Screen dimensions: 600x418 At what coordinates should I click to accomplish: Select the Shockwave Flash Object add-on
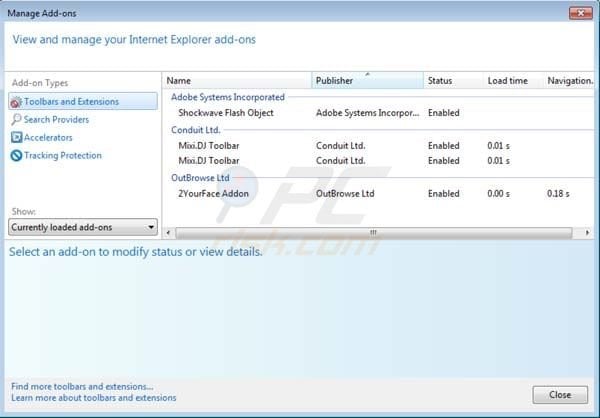coord(226,113)
